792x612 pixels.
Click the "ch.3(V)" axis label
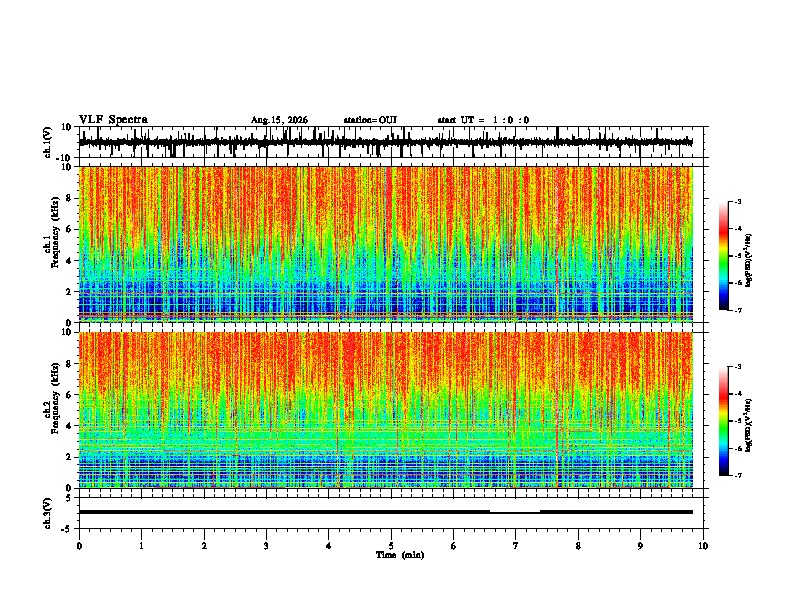tap(48, 514)
